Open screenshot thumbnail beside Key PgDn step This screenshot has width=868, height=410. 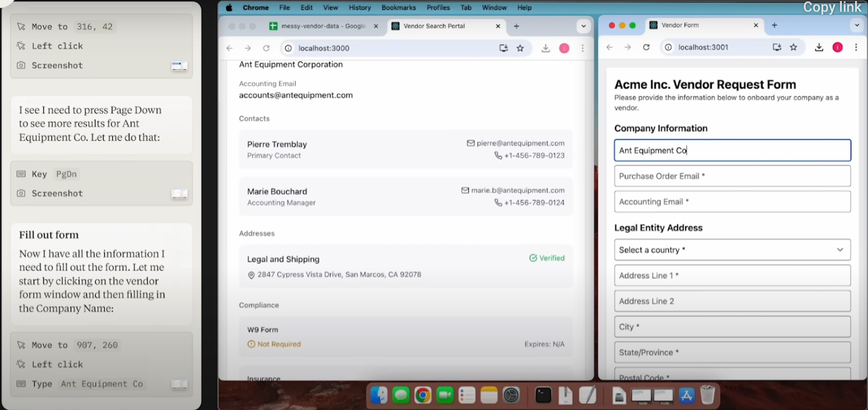[x=179, y=194]
